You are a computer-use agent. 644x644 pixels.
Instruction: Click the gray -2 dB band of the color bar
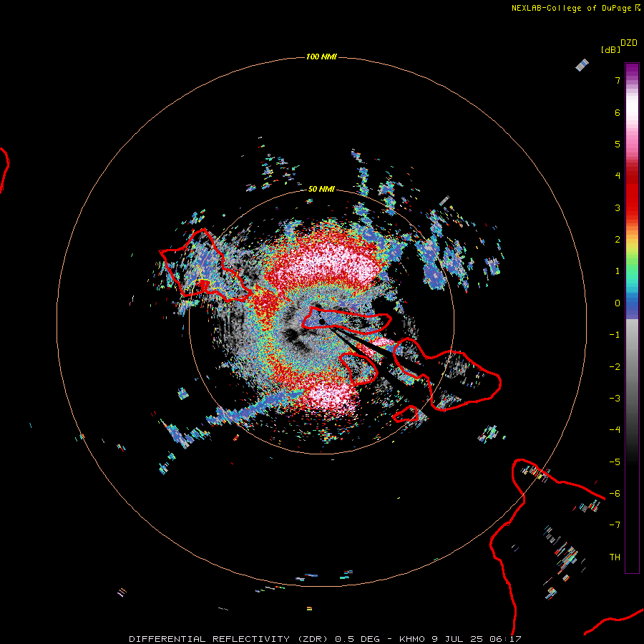click(632, 367)
